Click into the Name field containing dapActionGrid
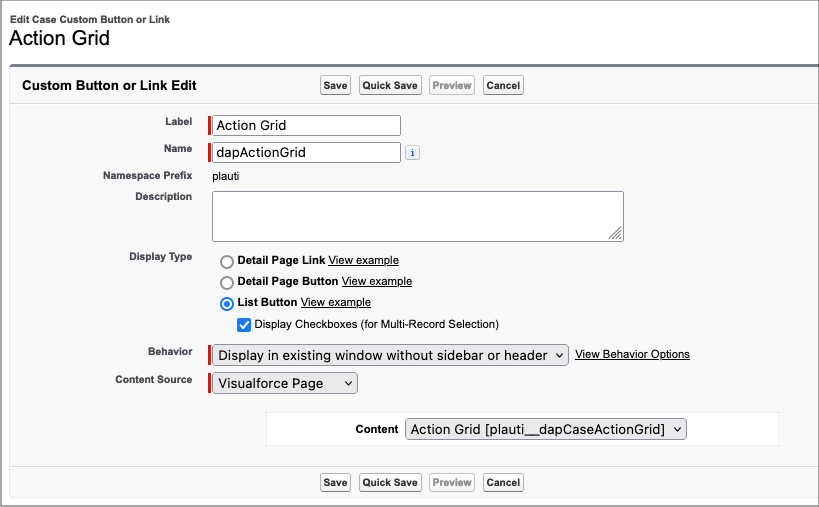 306,152
